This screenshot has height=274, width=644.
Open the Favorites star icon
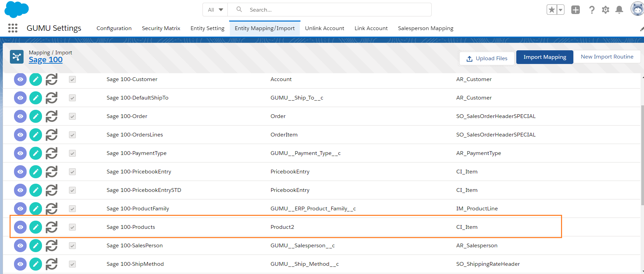click(551, 10)
